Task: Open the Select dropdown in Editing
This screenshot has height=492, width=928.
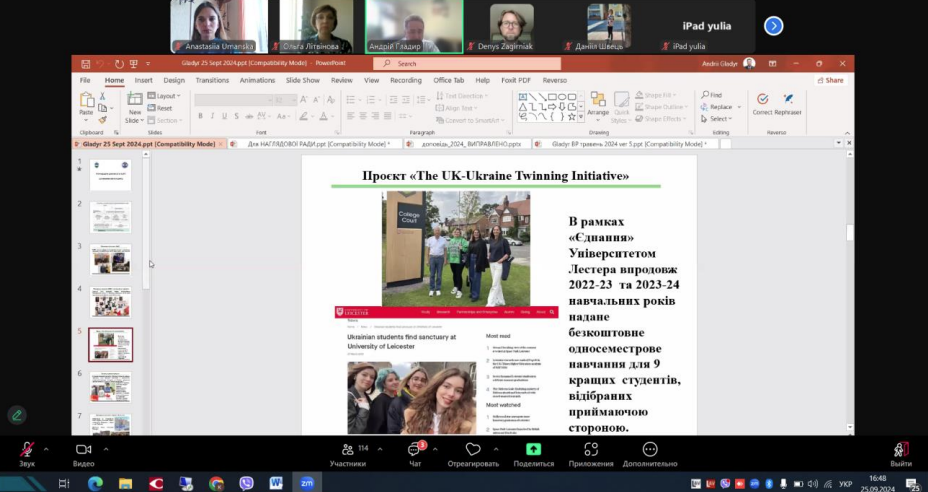Action: click(717, 119)
